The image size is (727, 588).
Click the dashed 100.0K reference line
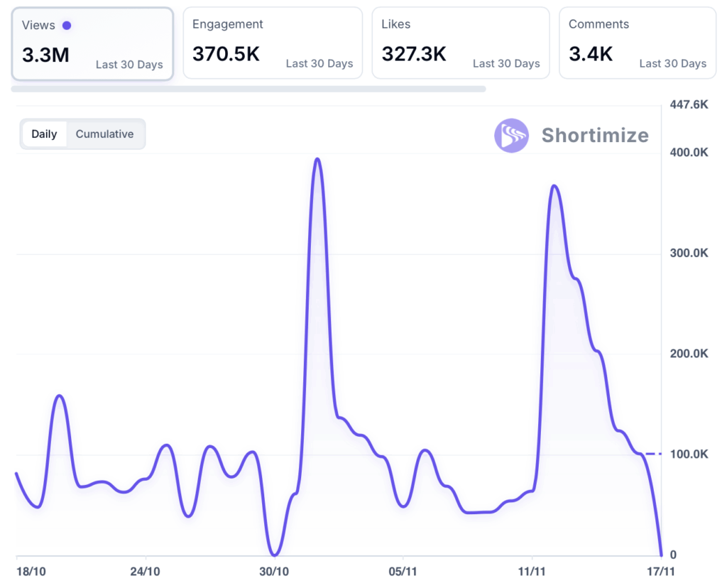click(654, 454)
